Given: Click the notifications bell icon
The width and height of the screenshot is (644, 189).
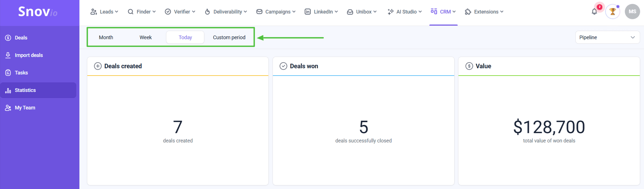Looking at the screenshot, I should 594,12.
